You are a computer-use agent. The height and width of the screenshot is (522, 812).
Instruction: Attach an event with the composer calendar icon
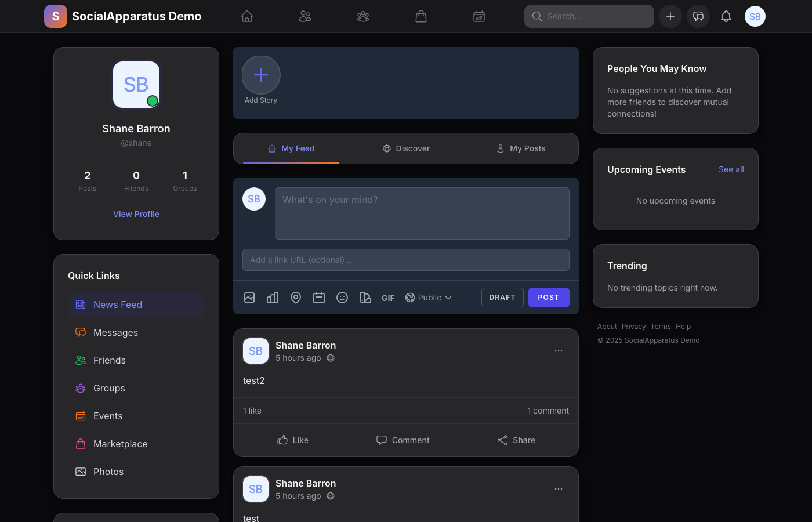[x=319, y=297]
